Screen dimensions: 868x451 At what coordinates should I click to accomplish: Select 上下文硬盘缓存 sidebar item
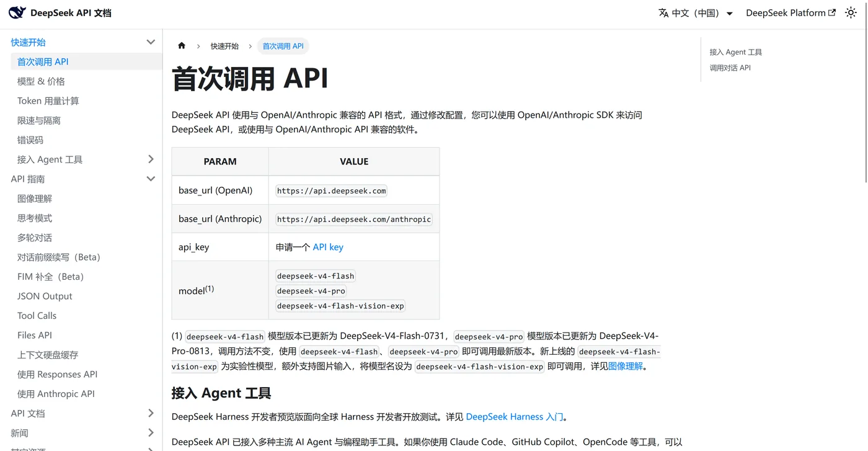coord(48,355)
